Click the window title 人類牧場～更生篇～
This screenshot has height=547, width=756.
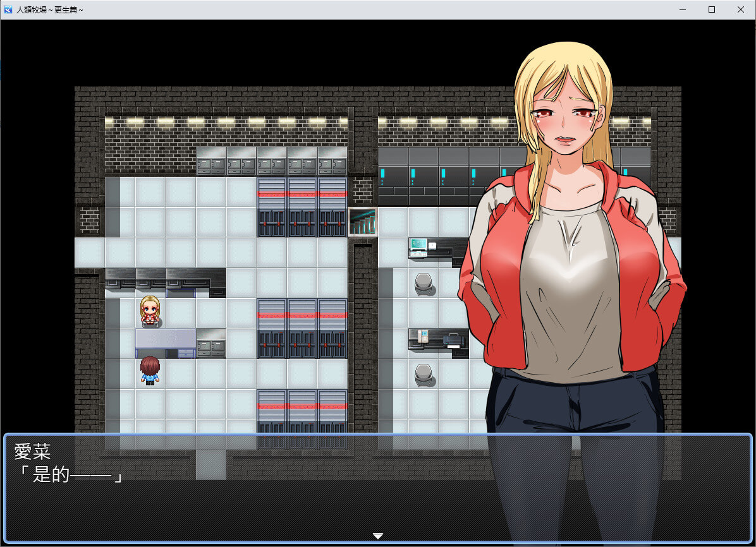51,9
